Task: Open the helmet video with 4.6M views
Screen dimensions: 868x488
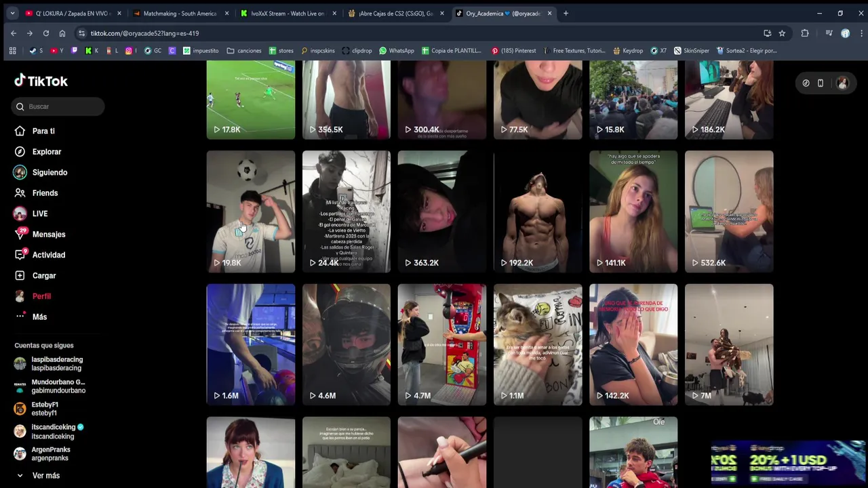Action: [347, 344]
